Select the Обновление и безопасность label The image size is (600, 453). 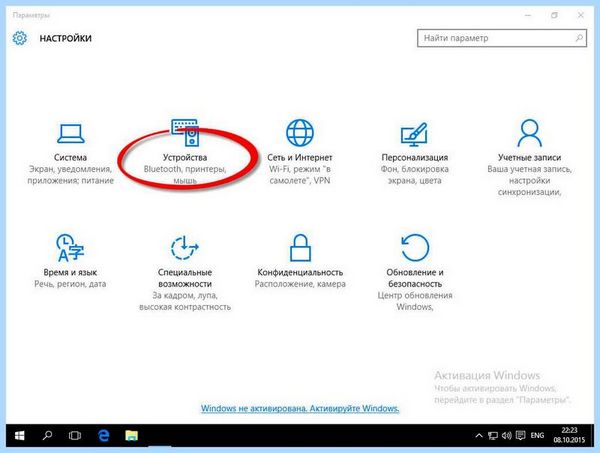[x=415, y=278]
